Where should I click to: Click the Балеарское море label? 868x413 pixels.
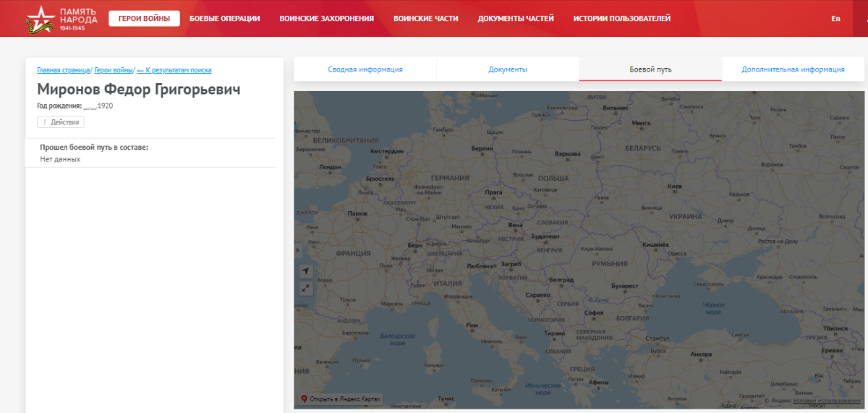tap(398, 340)
